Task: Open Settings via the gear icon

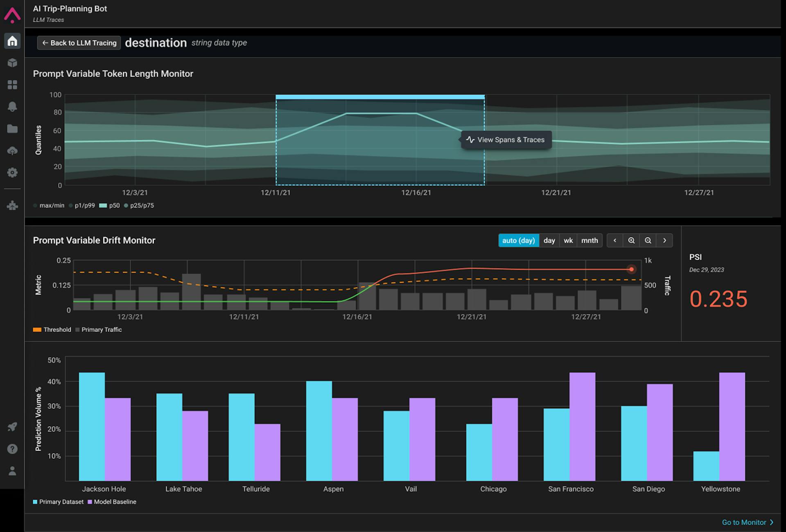Action: (12, 173)
